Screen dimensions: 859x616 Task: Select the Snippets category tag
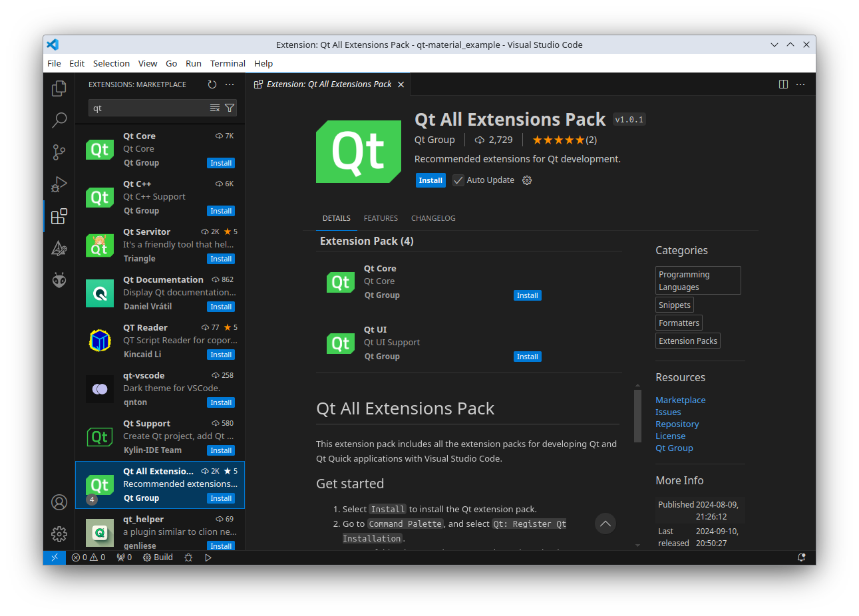[675, 305]
